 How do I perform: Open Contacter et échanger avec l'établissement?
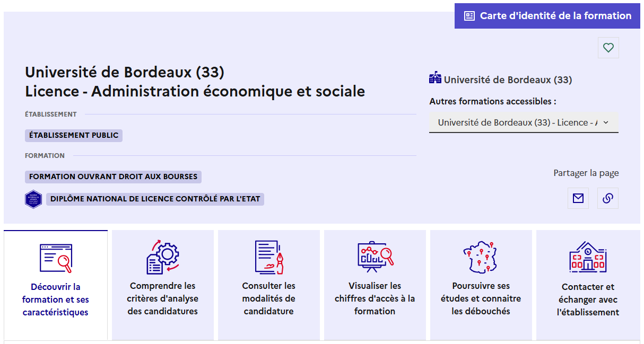click(588, 299)
